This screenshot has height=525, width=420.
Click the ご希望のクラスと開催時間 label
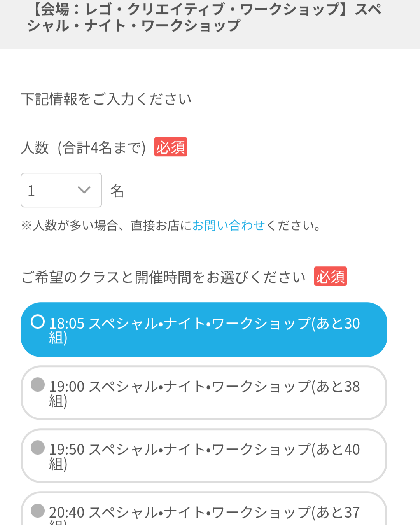163,277
